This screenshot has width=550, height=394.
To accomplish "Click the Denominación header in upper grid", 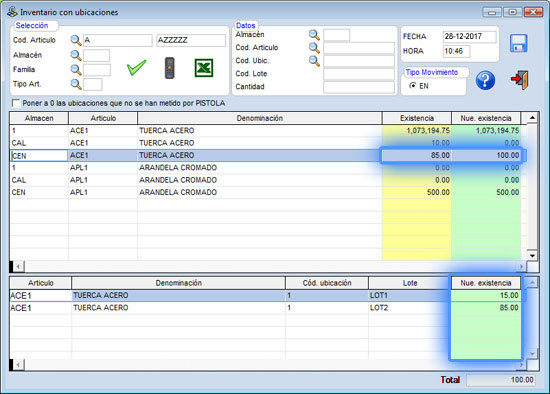I will click(260, 118).
